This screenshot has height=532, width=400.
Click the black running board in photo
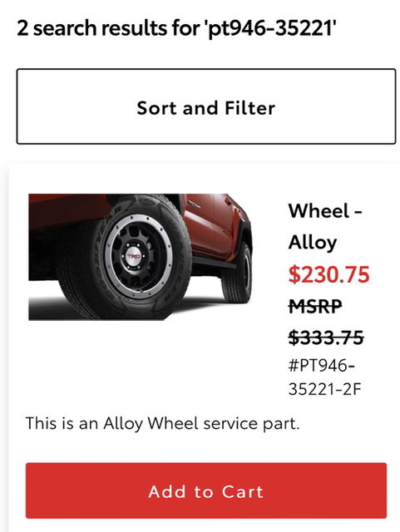(x=214, y=262)
